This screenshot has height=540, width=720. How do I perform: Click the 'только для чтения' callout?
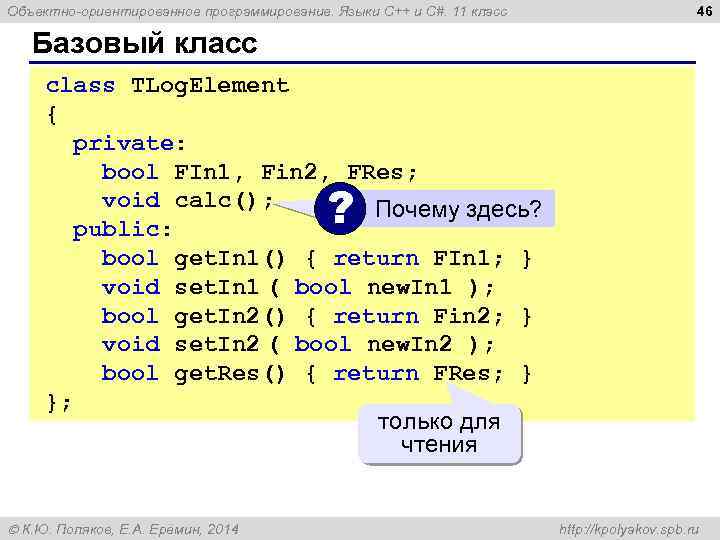click(x=439, y=434)
